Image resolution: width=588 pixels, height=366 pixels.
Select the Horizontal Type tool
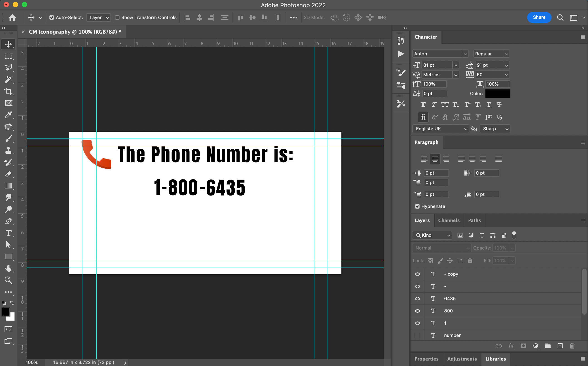(x=8, y=233)
